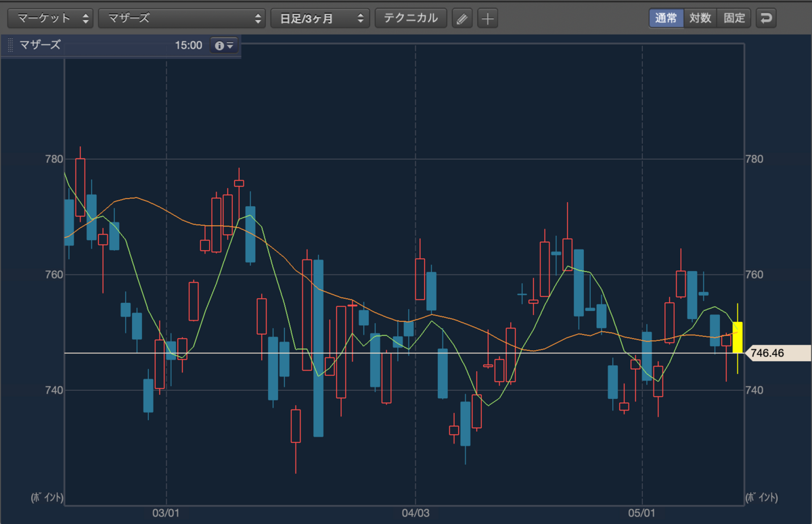The image size is (812, 524).
Task: Click the 04/03 date axis label
Action: [x=415, y=514]
